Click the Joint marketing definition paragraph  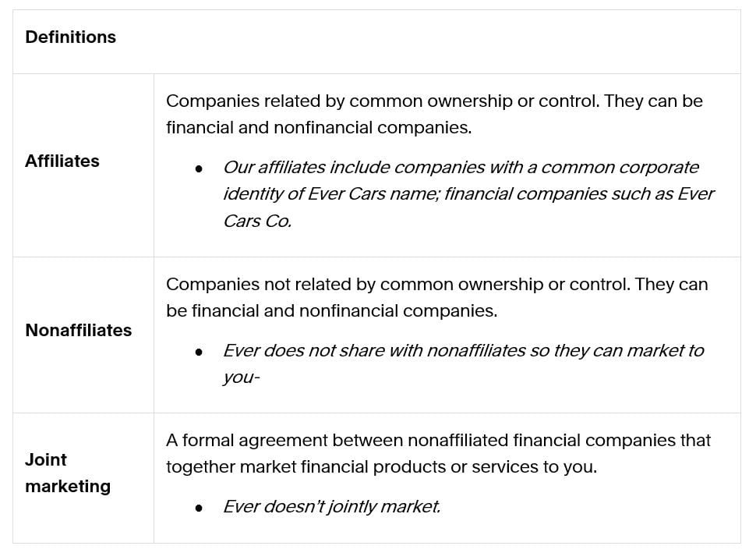[438, 453]
